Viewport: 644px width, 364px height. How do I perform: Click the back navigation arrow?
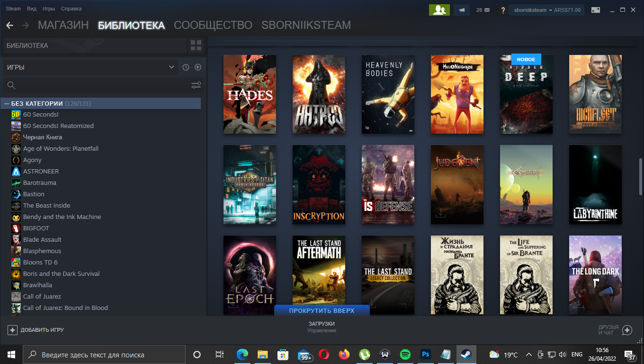click(x=9, y=25)
